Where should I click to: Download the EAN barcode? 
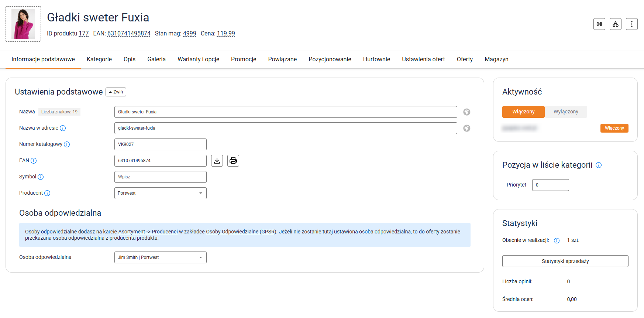click(x=217, y=161)
